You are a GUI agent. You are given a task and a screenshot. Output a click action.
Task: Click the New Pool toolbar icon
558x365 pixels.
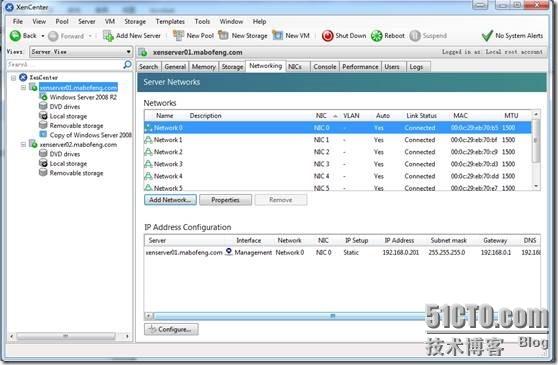(x=178, y=35)
